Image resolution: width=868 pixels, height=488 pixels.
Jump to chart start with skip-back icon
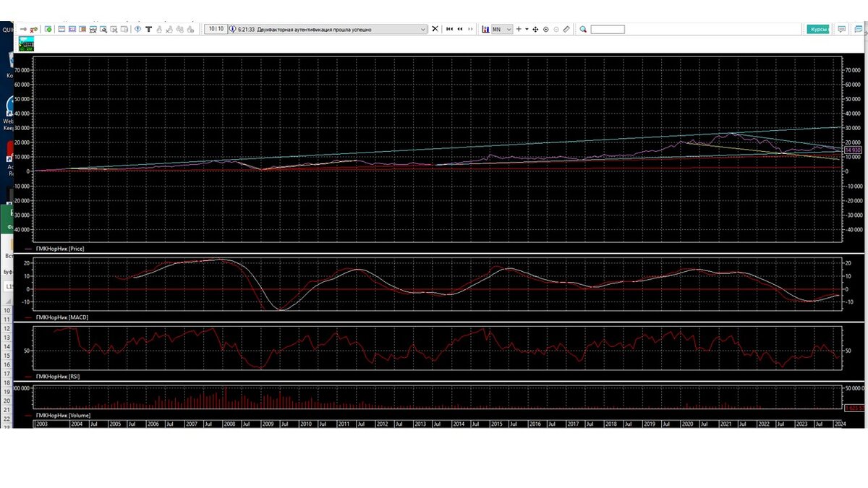[x=449, y=29]
